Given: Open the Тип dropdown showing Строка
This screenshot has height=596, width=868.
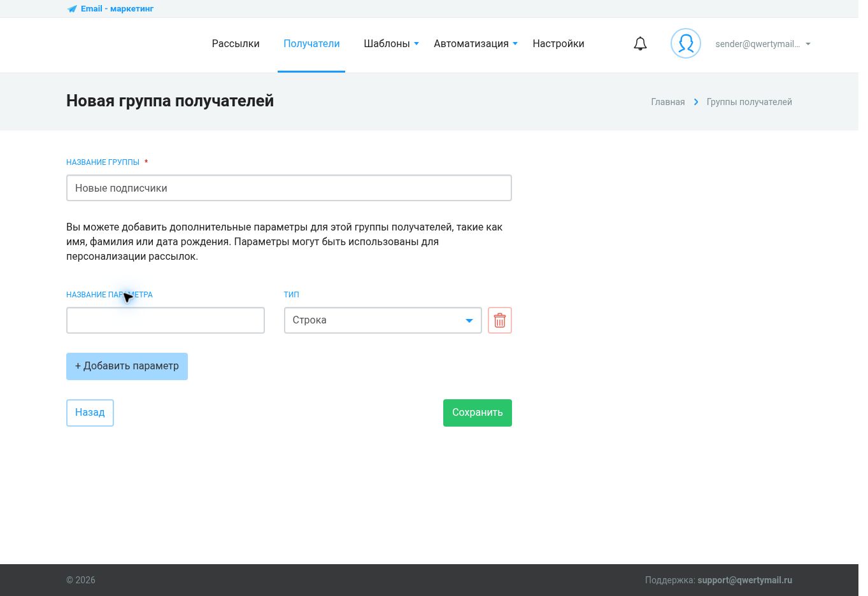Looking at the screenshot, I should (x=383, y=320).
